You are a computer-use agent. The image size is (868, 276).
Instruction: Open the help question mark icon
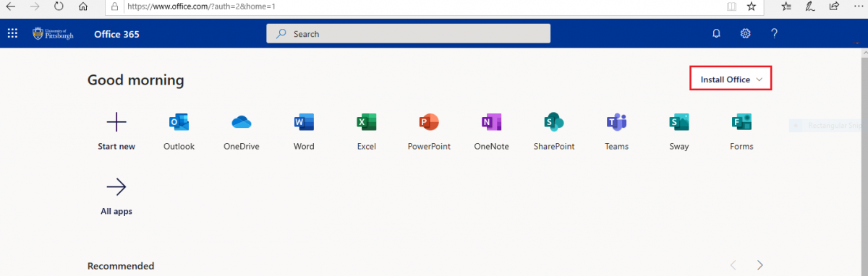pyautogui.click(x=774, y=33)
